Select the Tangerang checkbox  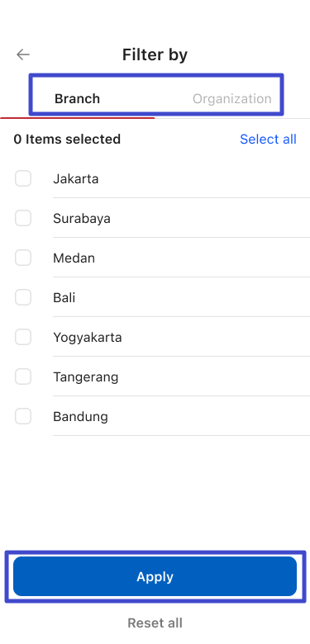pyautogui.click(x=23, y=376)
